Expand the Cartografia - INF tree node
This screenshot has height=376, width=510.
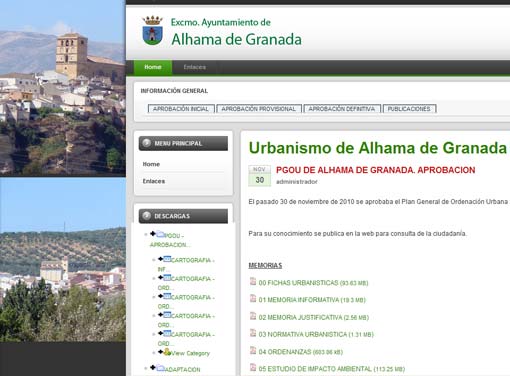[x=160, y=259]
